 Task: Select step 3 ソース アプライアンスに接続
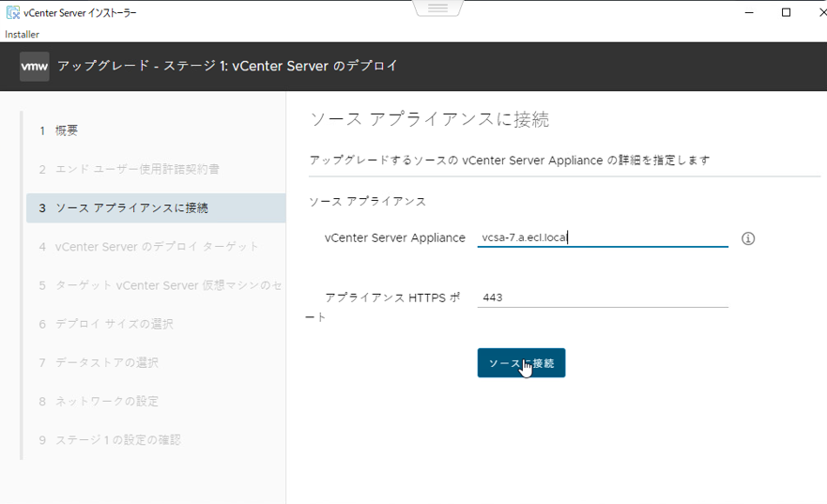(131, 207)
